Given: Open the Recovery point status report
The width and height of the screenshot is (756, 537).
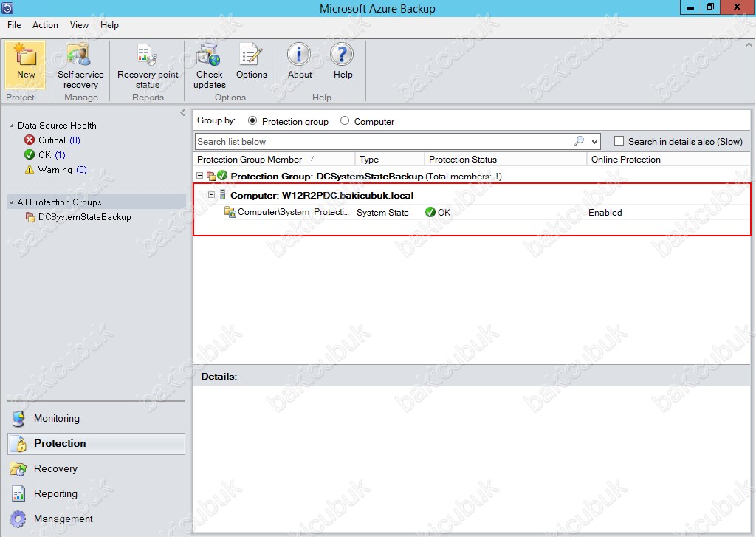Looking at the screenshot, I should (x=147, y=55).
